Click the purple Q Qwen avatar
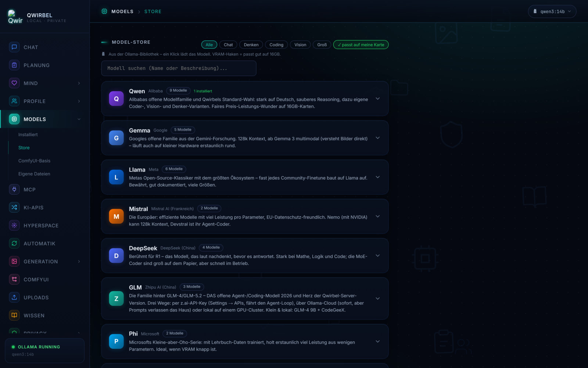 pyautogui.click(x=116, y=99)
